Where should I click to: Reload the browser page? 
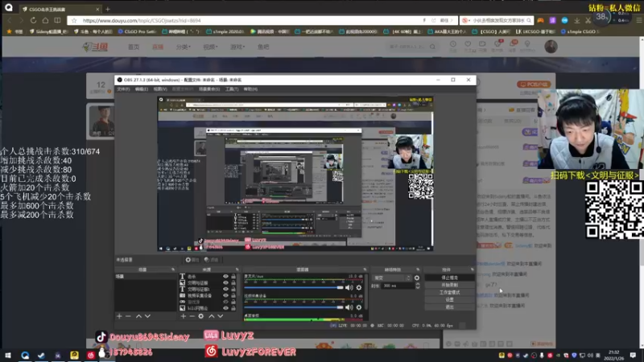click(x=33, y=21)
